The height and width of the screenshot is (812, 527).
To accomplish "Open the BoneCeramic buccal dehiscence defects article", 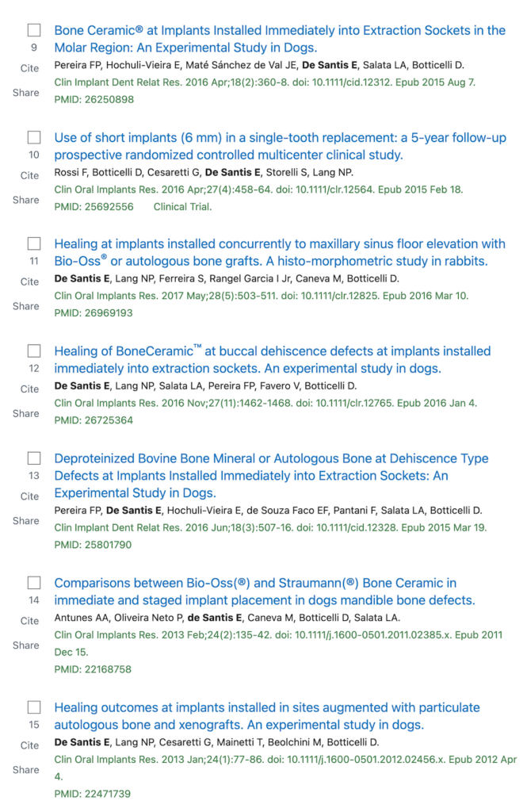I will click(273, 359).
